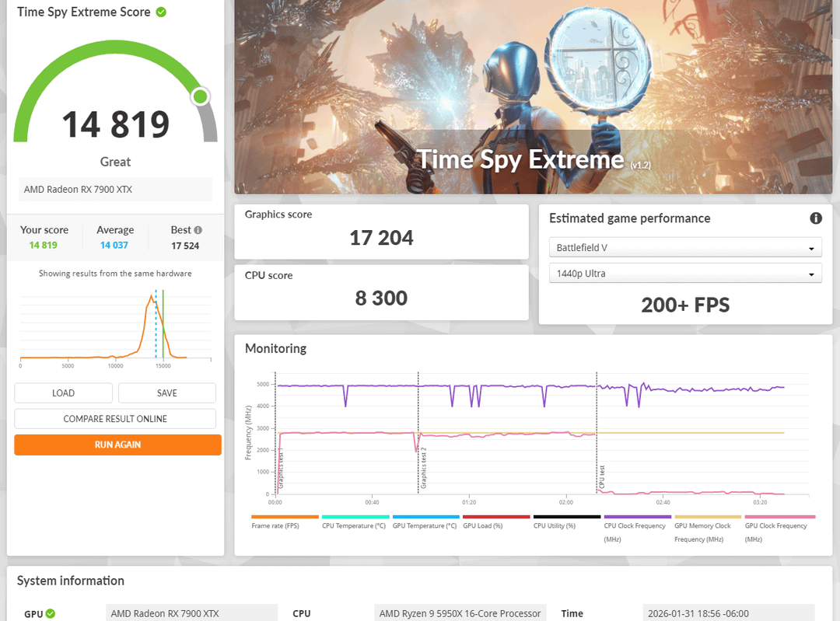Click COMPARE RESULT ONLINE

pos(115,419)
